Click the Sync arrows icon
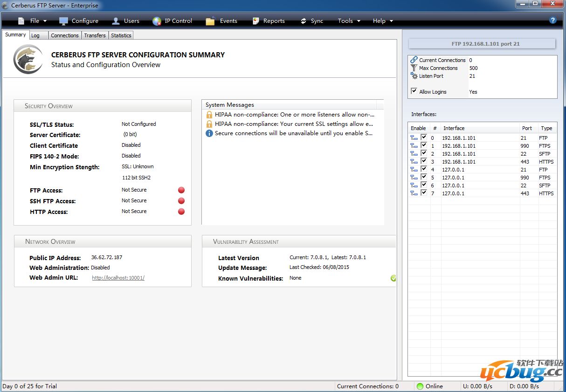The height and width of the screenshot is (392, 566). [304, 21]
